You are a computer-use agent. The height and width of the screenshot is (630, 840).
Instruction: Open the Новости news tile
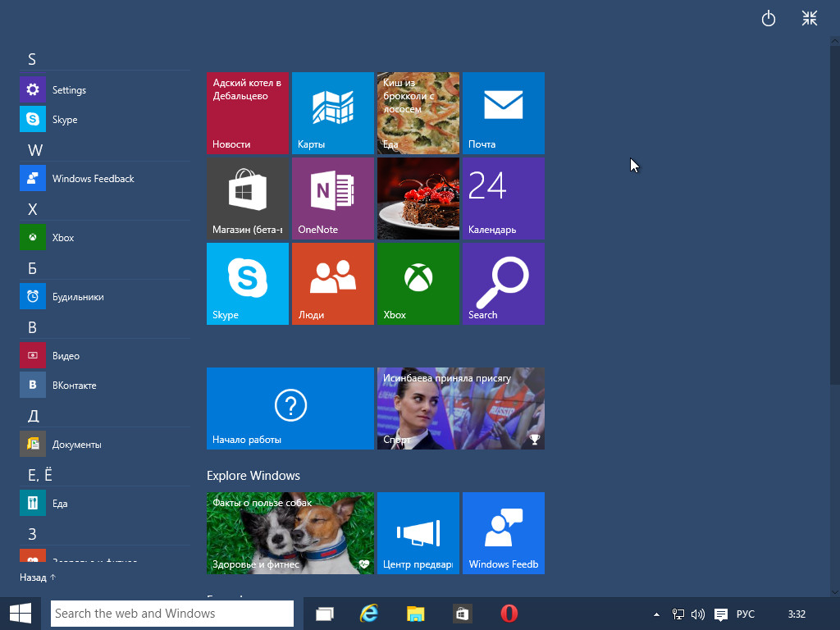[x=248, y=113]
